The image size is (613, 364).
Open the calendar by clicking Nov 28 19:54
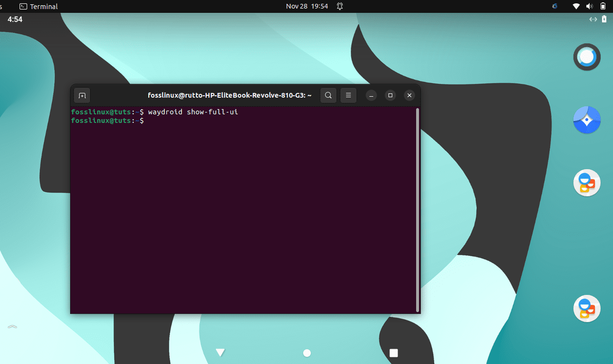click(307, 6)
